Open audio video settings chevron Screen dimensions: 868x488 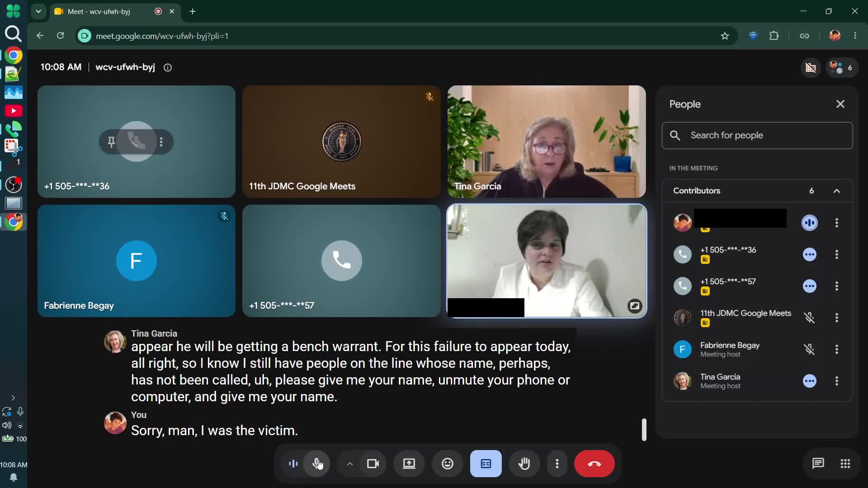(349, 464)
